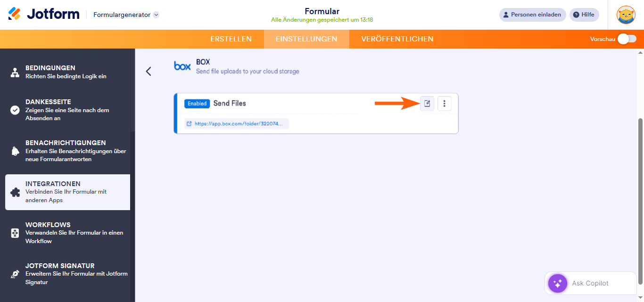Open the app.box.com folder link
Screen dimensions: 644x302
pyautogui.click(x=236, y=123)
